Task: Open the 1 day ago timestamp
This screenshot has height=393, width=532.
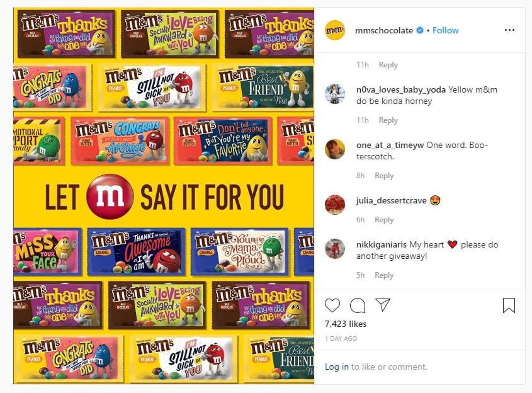Action: (x=341, y=338)
